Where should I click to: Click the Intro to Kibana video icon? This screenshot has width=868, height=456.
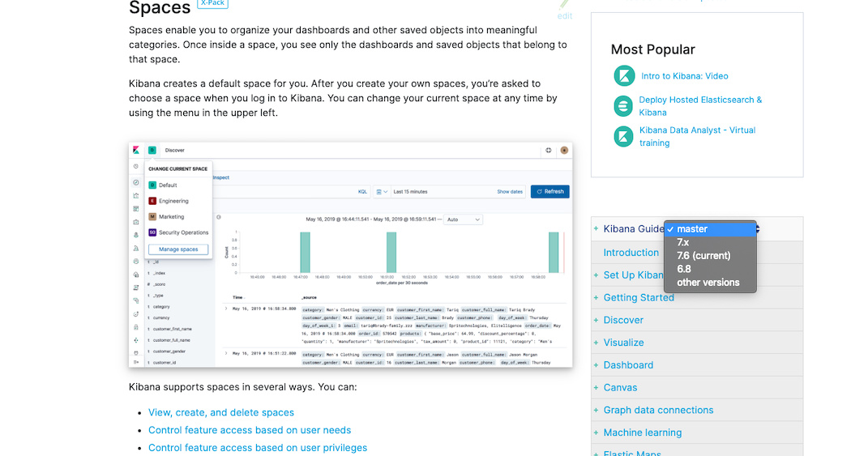(x=624, y=76)
